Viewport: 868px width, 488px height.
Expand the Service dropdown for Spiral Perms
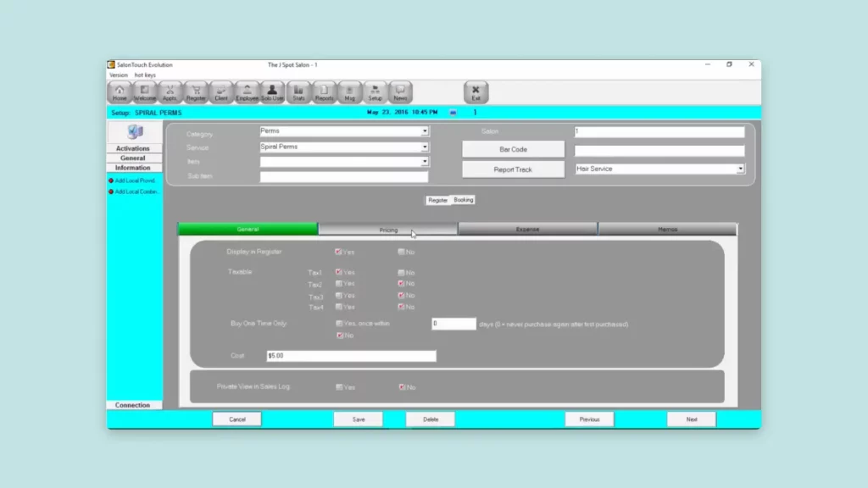(425, 147)
